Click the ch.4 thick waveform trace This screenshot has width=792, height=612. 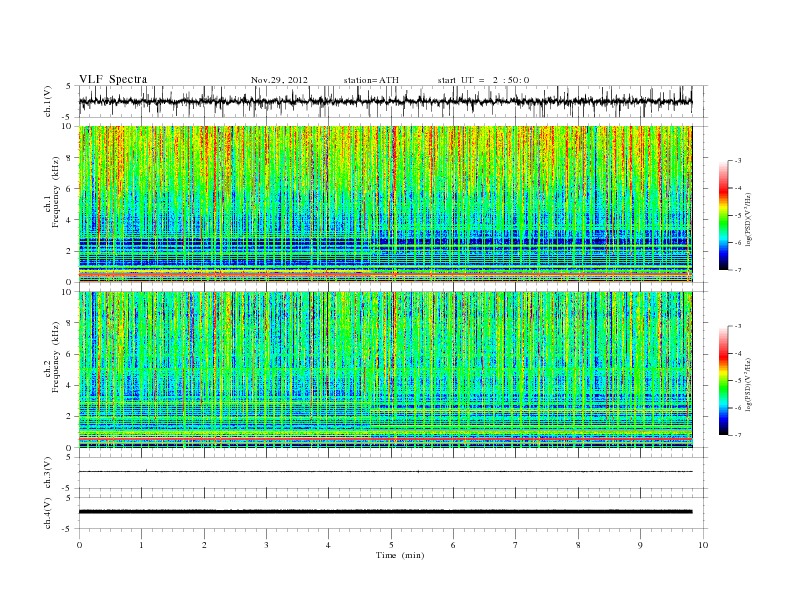(385, 512)
